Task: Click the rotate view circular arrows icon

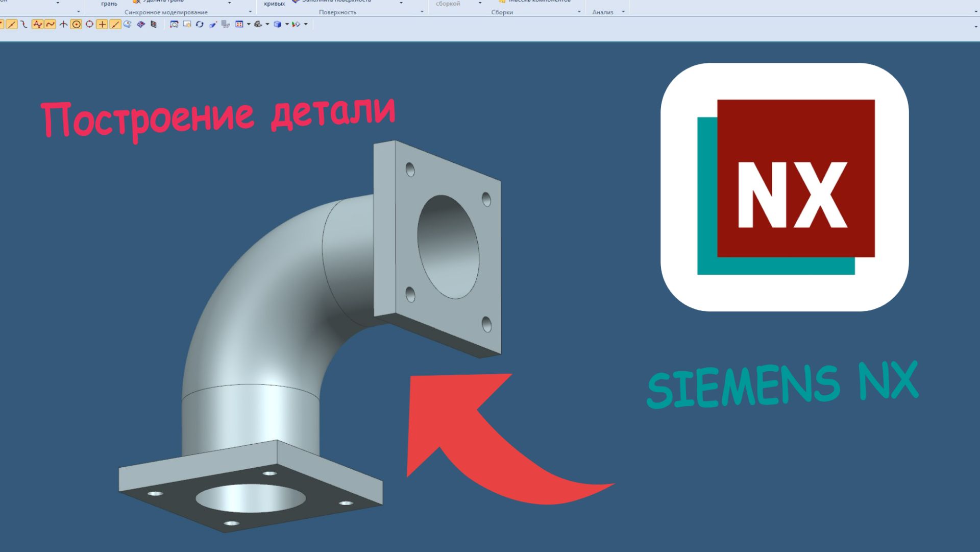Action: (x=200, y=24)
